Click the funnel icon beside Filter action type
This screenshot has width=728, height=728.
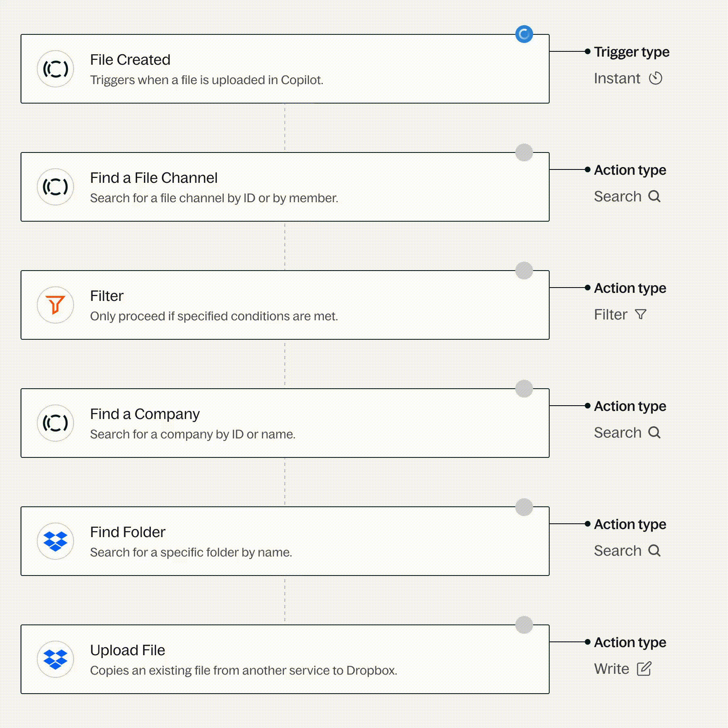point(641,314)
